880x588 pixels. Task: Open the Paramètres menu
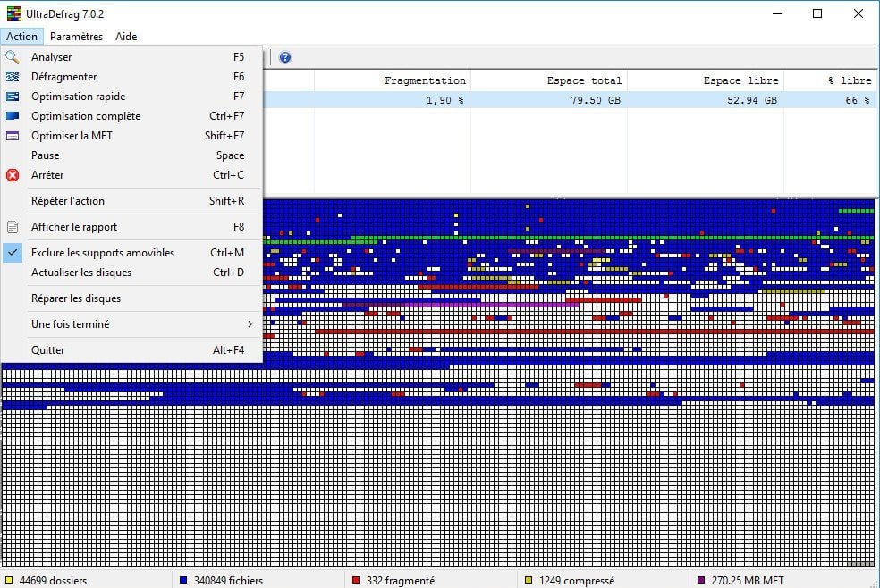point(76,37)
